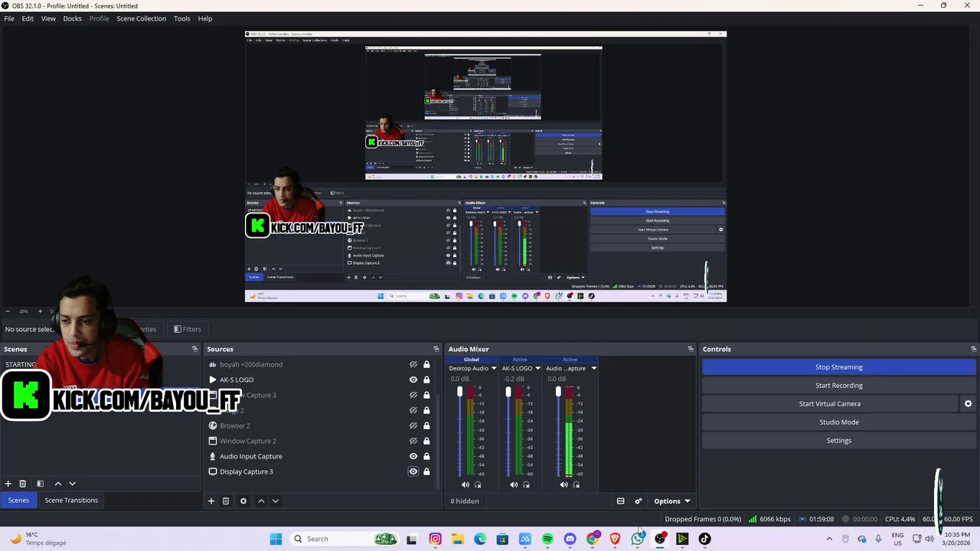This screenshot has height=551, width=980.
Task: Open Discord from the taskbar
Action: click(570, 539)
